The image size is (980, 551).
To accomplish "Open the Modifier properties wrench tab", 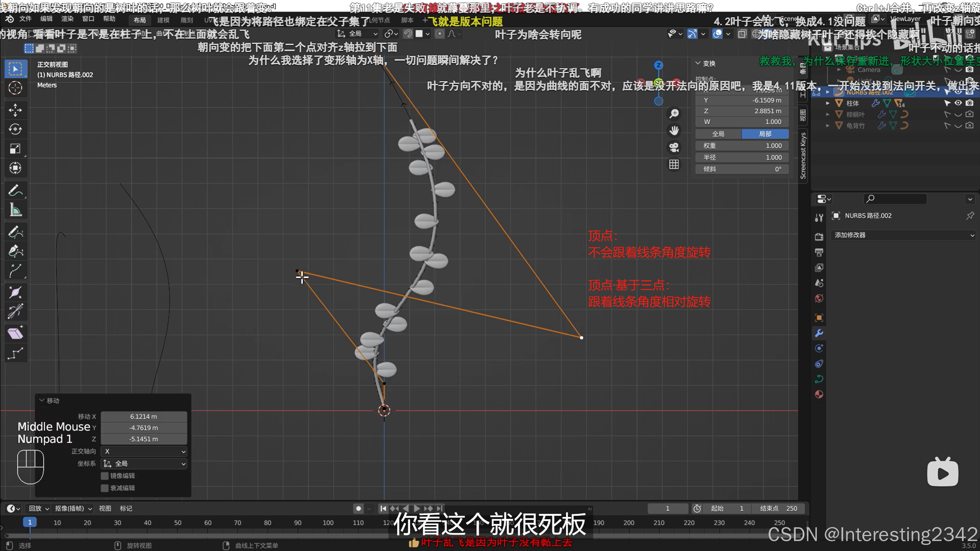I will [819, 333].
